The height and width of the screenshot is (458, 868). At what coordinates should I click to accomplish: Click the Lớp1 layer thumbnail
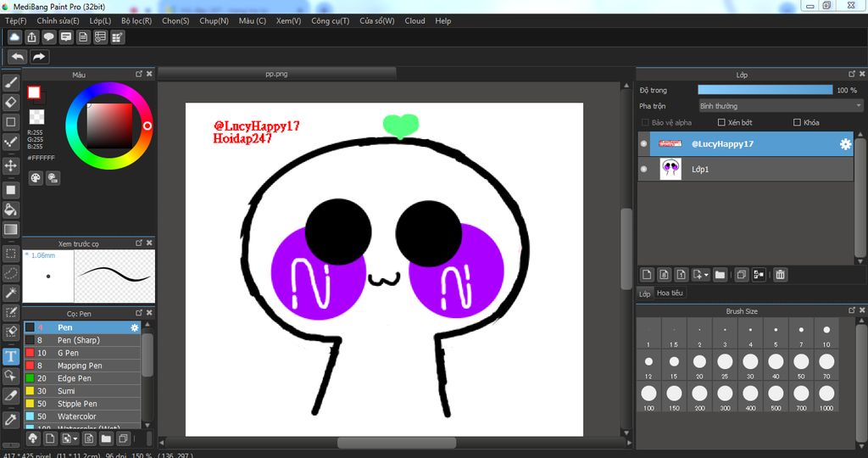(x=670, y=169)
